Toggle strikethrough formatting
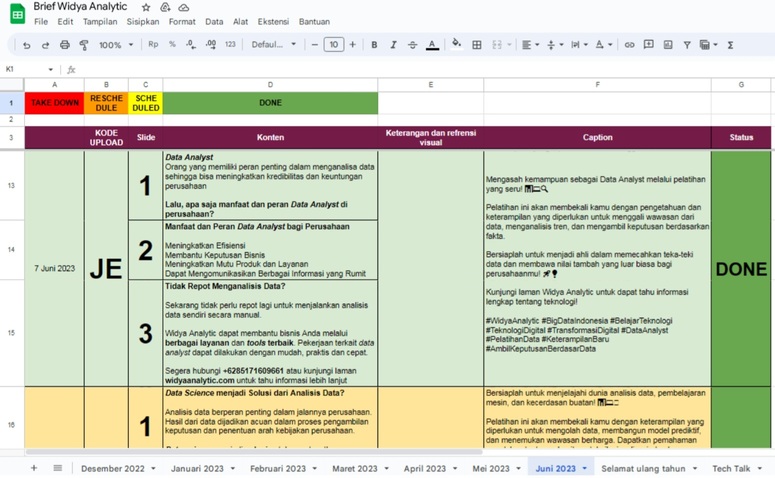Image resolution: width=775 pixels, height=478 pixels. [x=413, y=45]
